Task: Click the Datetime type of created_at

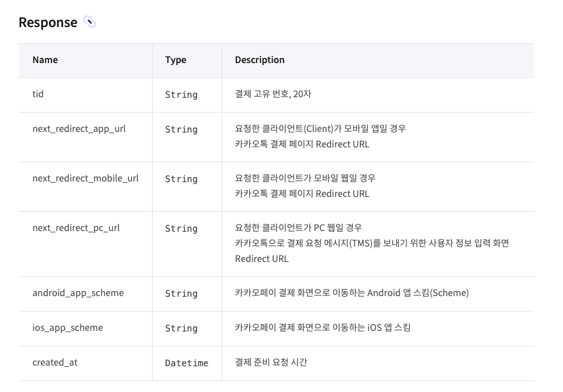Action: [x=187, y=363]
